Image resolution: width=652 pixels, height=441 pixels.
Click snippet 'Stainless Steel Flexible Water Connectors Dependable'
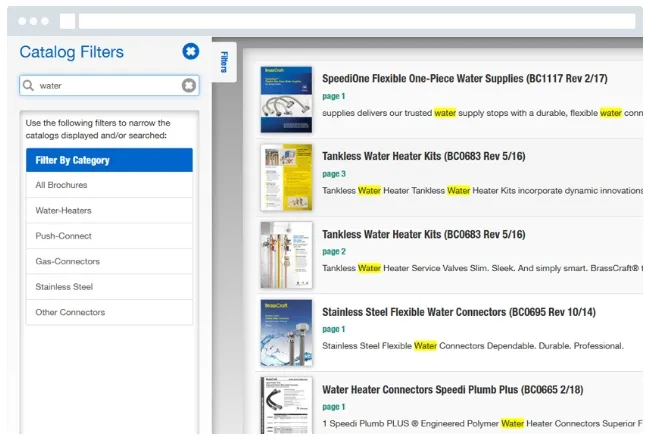click(x=429, y=346)
